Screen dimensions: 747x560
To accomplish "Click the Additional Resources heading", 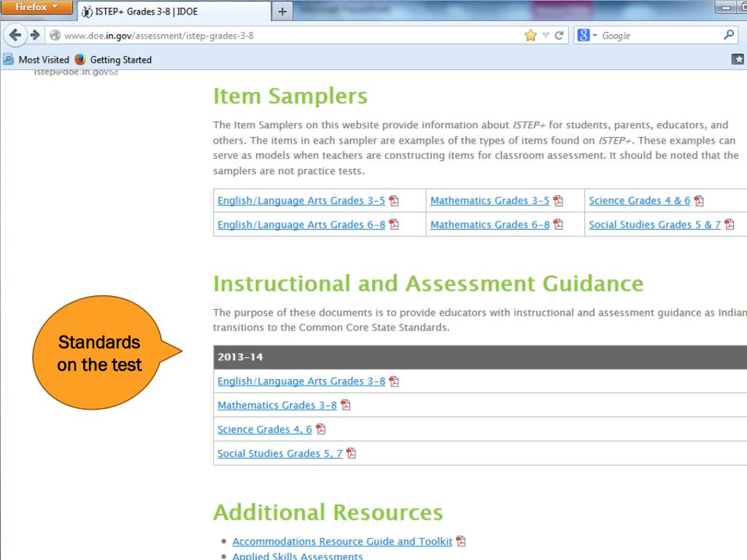I will [x=328, y=513].
